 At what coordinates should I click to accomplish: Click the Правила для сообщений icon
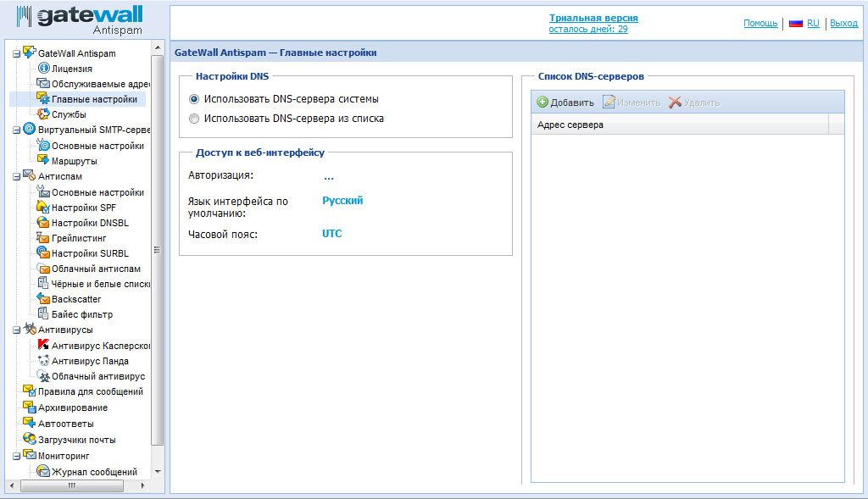click(30, 391)
